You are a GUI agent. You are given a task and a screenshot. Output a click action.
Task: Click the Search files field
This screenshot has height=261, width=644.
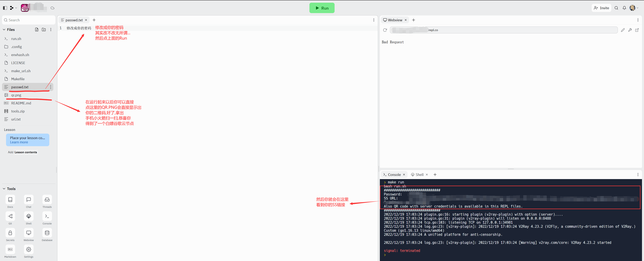pos(29,20)
